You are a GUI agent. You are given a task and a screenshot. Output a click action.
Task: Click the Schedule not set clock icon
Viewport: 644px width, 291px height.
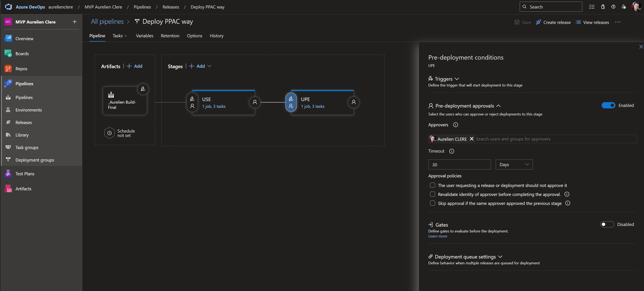click(x=109, y=133)
